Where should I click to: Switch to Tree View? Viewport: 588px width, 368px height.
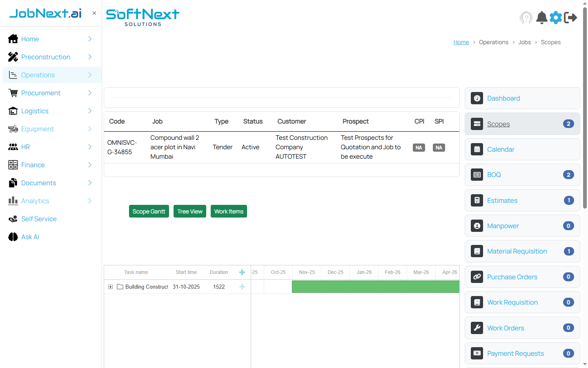pos(189,211)
